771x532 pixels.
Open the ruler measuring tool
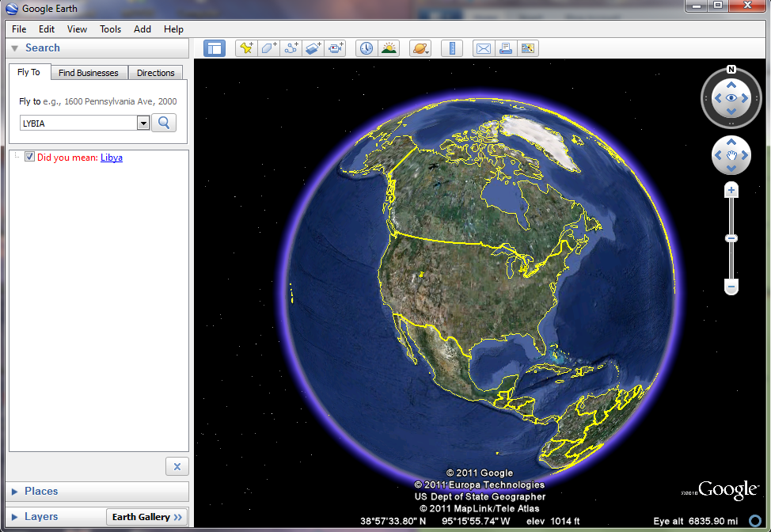tap(452, 48)
